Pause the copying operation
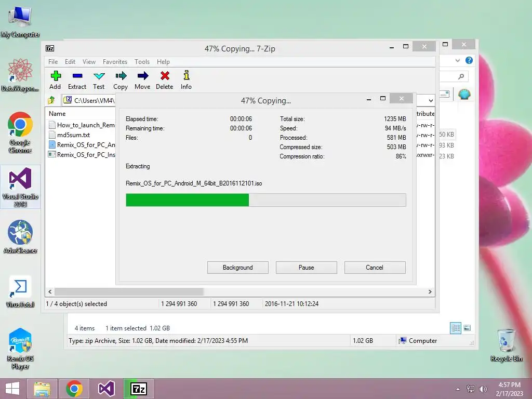The height and width of the screenshot is (399, 532). coord(307,268)
